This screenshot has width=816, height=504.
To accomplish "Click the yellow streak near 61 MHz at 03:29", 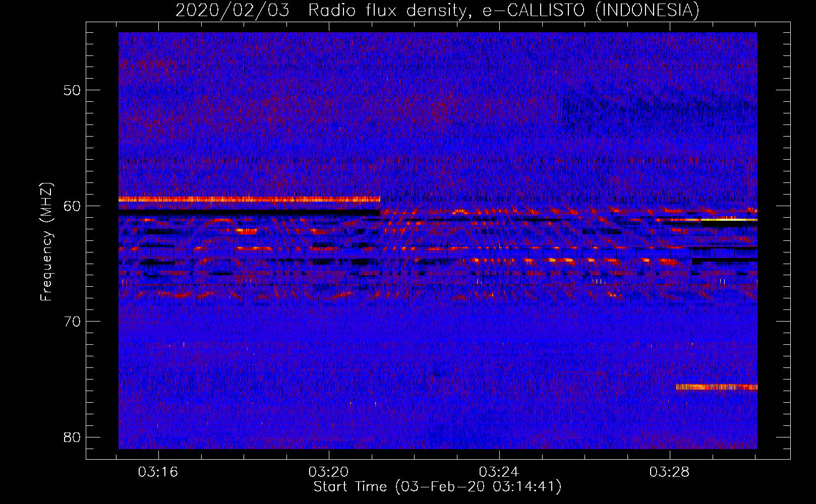I will (729, 220).
